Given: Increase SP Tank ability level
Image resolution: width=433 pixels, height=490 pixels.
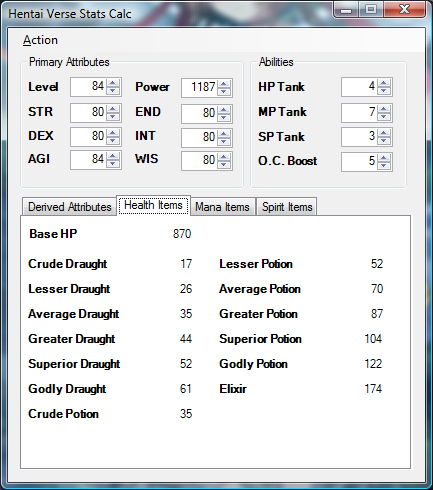Looking at the screenshot, I should (384, 133).
